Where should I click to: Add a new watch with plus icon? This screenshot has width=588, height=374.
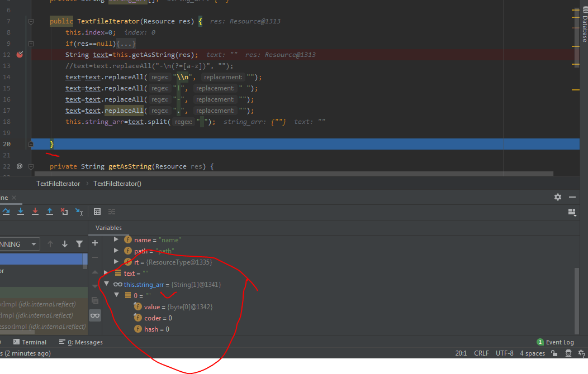pyautogui.click(x=95, y=243)
